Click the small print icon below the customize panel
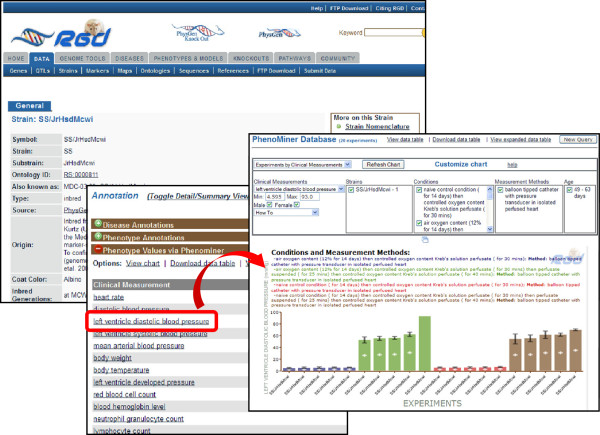The image size is (600, 435). (x=425, y=240)
